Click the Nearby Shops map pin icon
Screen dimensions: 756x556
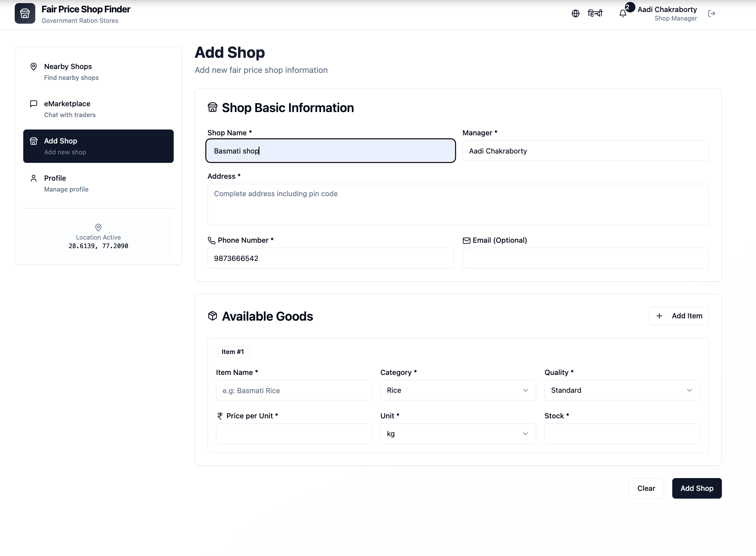pos(34,67)
